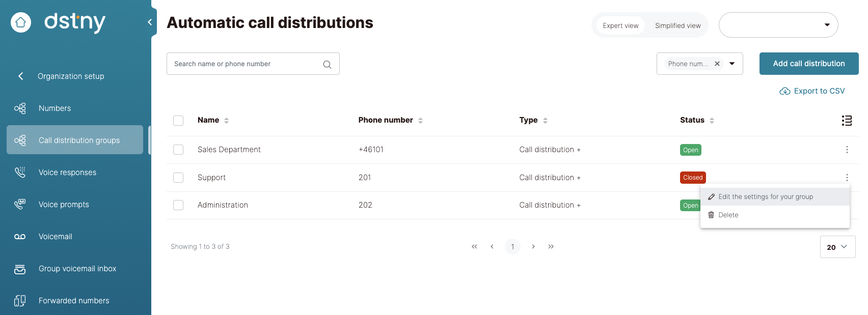Go to the last page of results
The image size is (868, 315).
pos(551,247)
